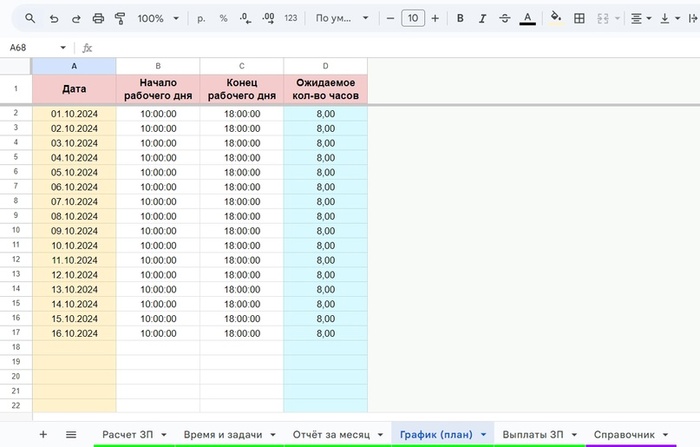
Task: Increase font size with plus button
Action: click(435, 18)
